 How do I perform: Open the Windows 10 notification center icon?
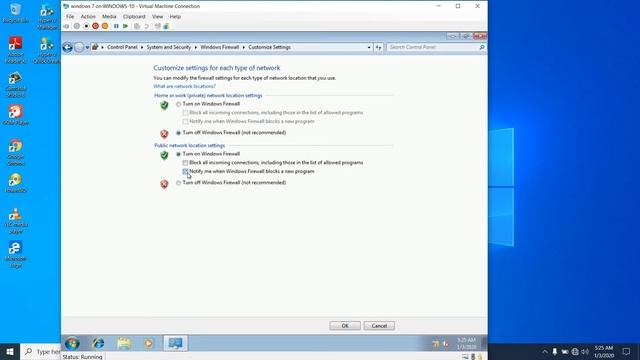(627, 352)
